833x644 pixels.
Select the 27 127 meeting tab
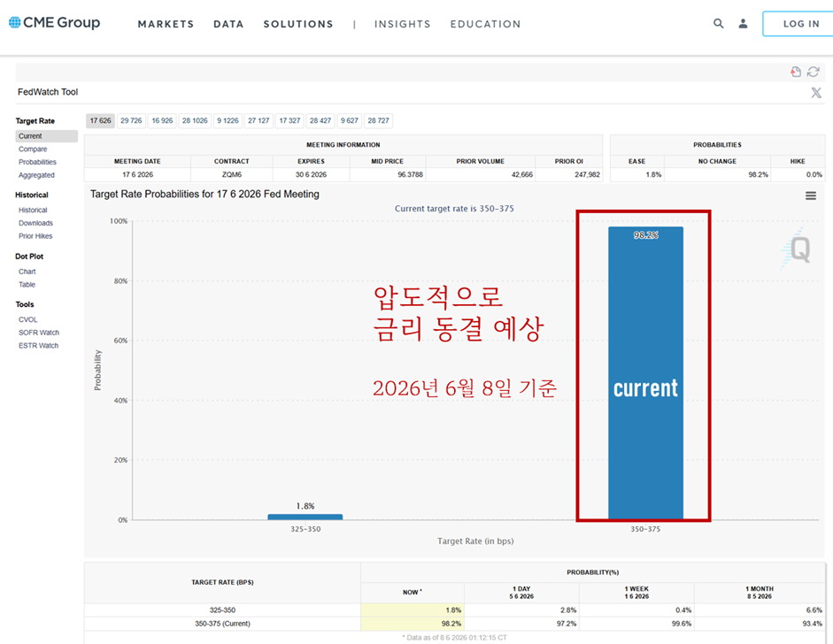[258, 120]
